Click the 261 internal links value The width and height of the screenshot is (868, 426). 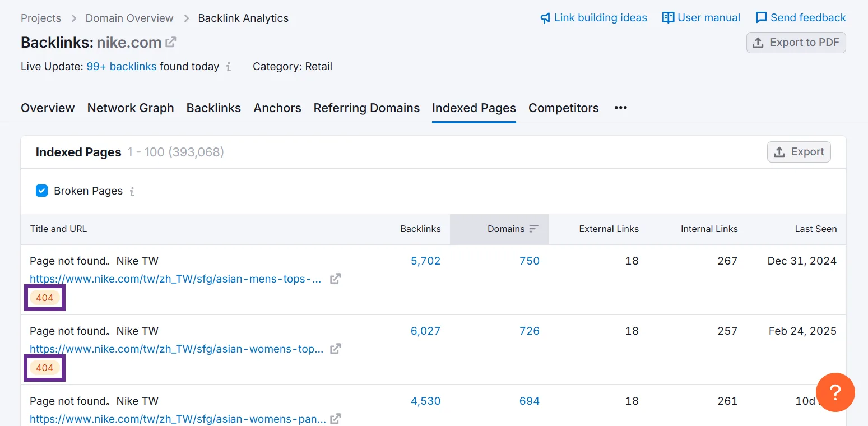pos(727,401)
